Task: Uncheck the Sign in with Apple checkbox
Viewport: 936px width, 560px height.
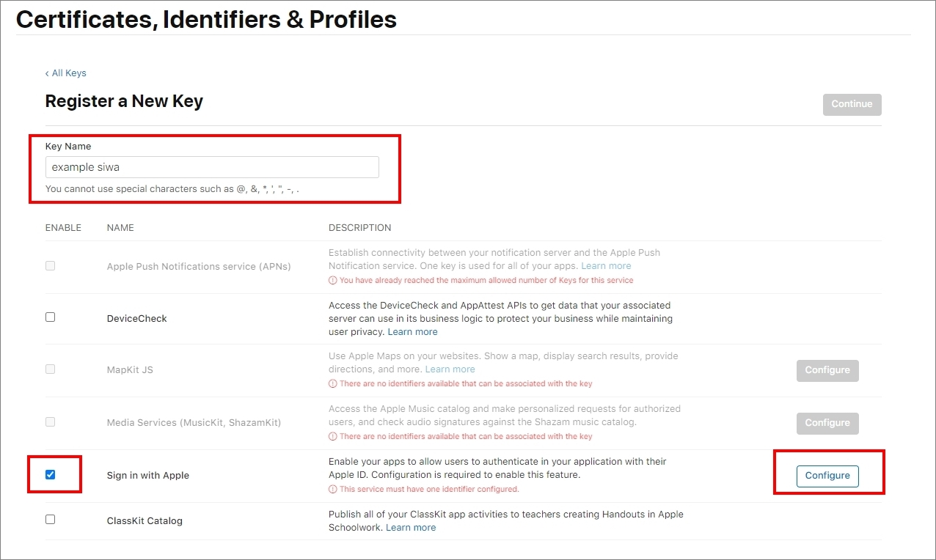Action: coord(50,474)
